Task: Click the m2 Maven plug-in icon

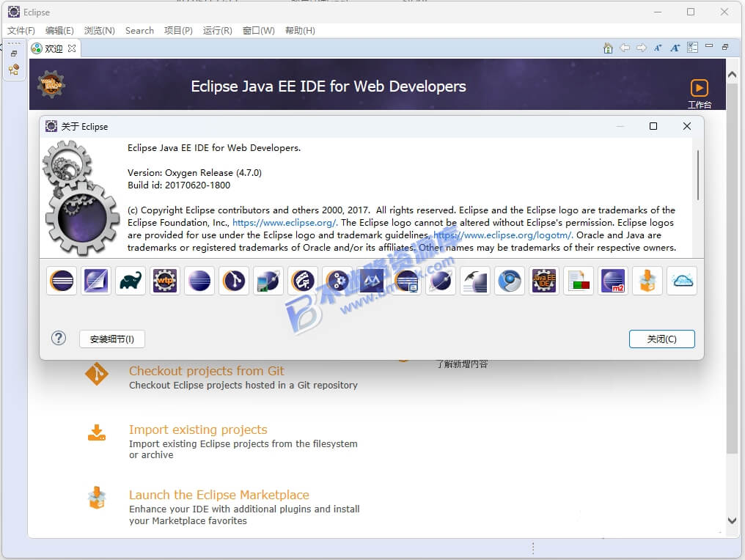Action: (613, 281)
